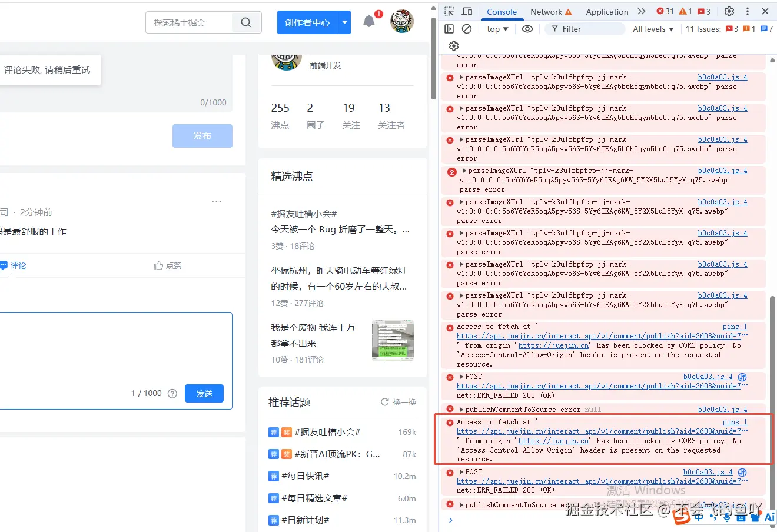The height and width of the screenshot is (532, 777).
Task: Click the warning count 1 in DevTools header
Action: 685,11
